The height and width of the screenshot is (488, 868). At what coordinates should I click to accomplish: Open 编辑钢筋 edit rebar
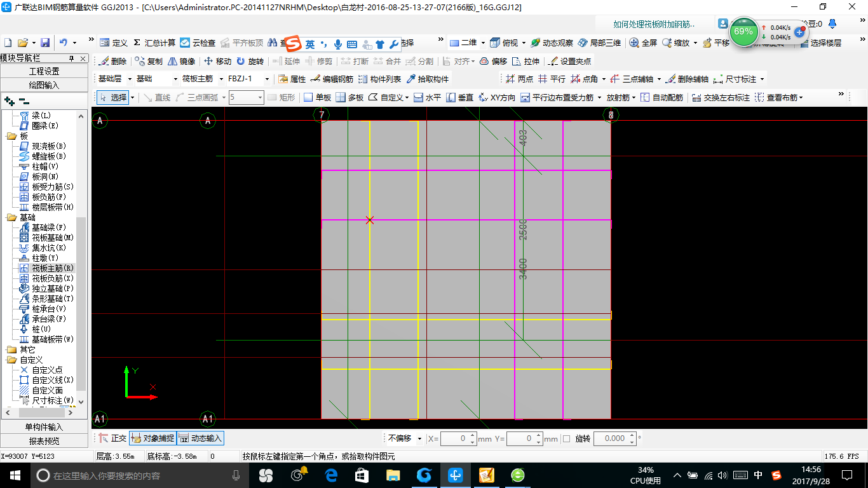[x=332, y=79]
